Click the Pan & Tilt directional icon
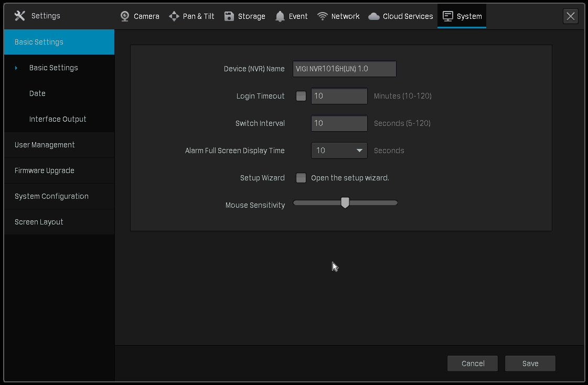 pyautogui.click(x=174, y=16)
